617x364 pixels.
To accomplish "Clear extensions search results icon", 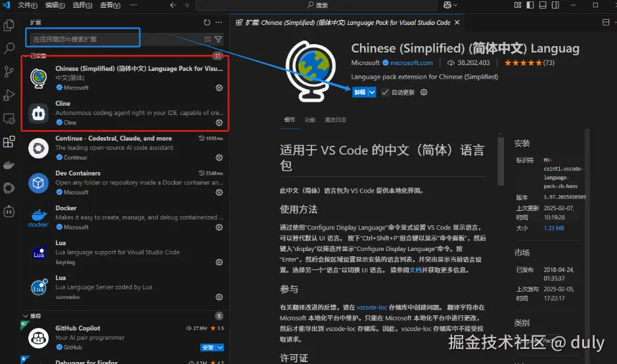I will 208,39.
